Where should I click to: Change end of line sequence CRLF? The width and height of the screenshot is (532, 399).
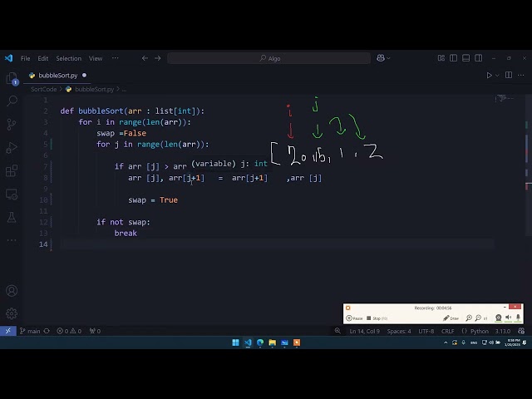[x=447, y=331]
